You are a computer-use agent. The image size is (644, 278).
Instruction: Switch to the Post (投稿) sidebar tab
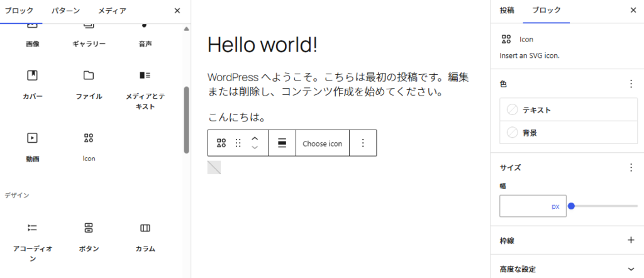tap(506, 10)
